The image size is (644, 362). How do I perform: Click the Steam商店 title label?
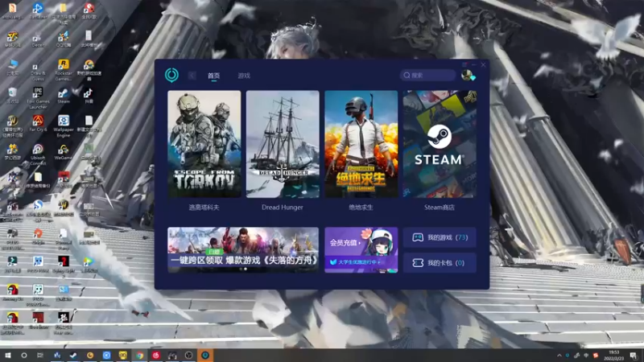pos(440,208)
